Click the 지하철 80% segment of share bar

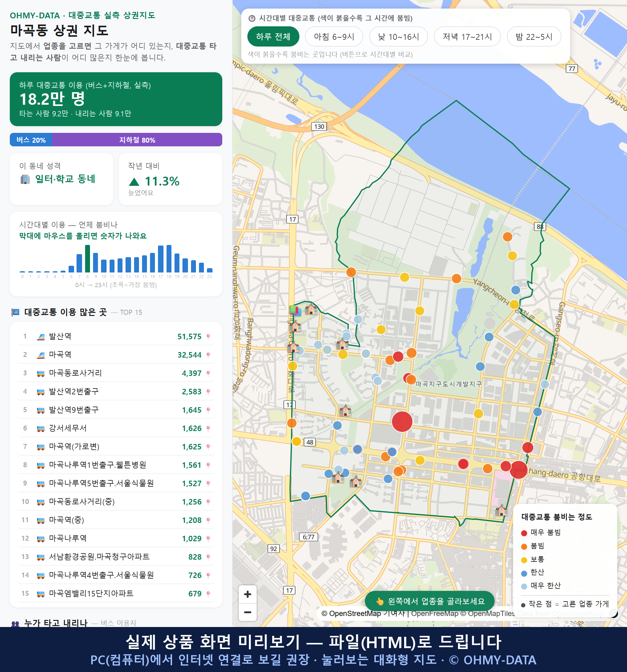point(137,140)
